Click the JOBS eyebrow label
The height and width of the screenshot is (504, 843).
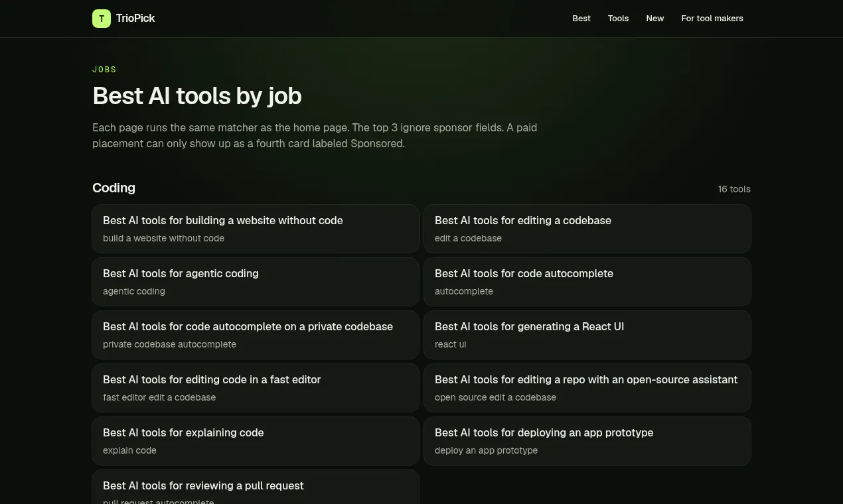[x=104, y=70]
